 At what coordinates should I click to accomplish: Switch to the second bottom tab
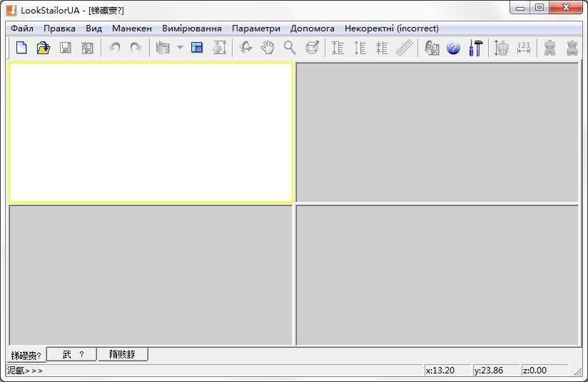coord(72,354)
